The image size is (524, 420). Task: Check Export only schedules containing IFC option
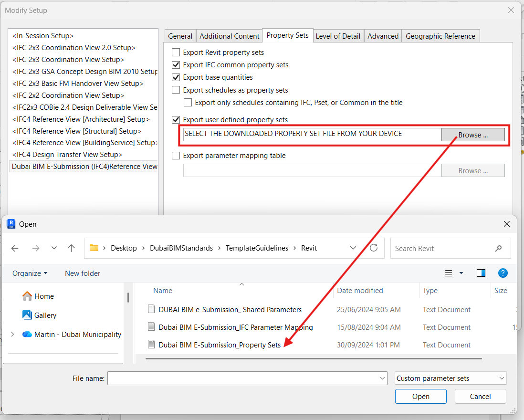pyautogui.click(x=188, y=102)
